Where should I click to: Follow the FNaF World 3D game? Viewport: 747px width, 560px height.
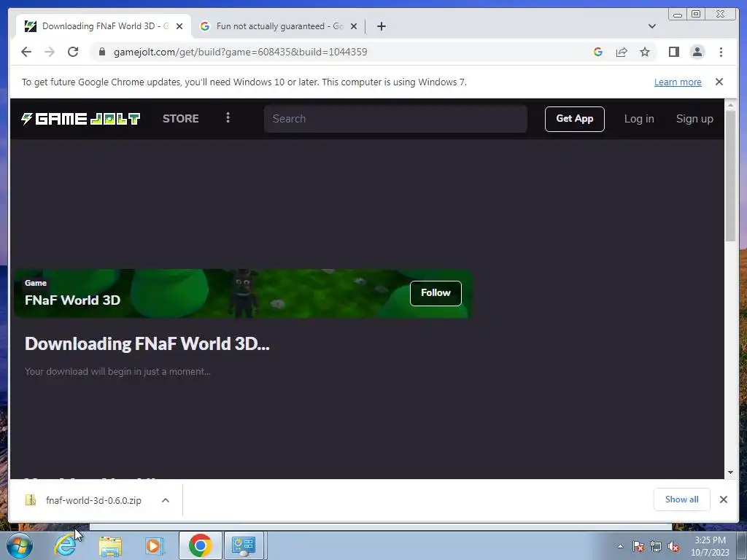tap(436, 293)
